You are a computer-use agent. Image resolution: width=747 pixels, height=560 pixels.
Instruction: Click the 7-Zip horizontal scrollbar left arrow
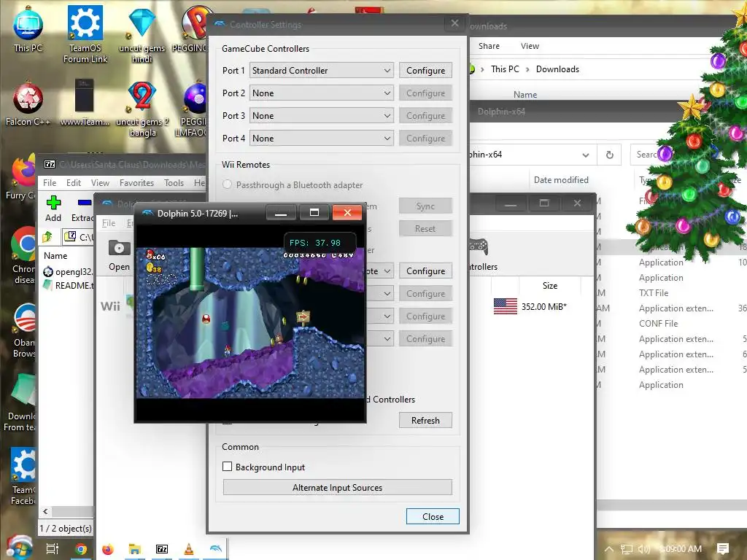(x=45, y=511)
